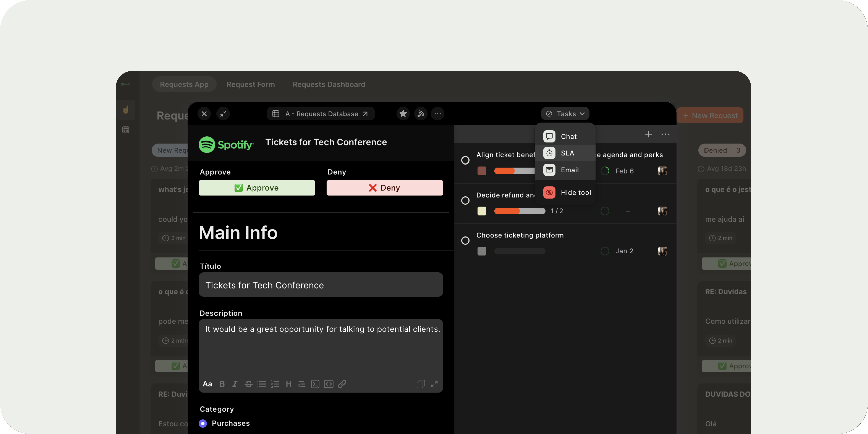Click the yellow color swatch on task
The width and height of the screenshot is (868, 434).
[x=482, y=211]
